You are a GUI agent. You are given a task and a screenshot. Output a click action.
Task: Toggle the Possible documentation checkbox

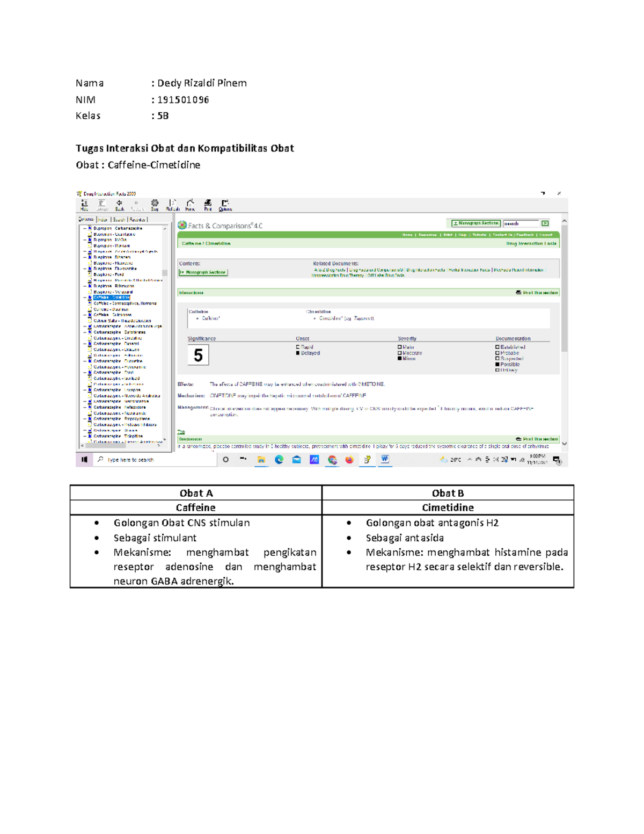(497, 364)
